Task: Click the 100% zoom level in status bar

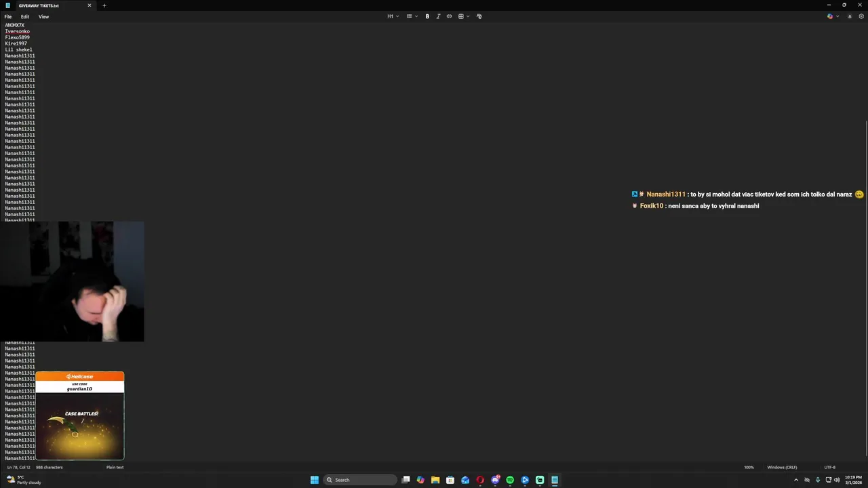Action: coord(749,467)
